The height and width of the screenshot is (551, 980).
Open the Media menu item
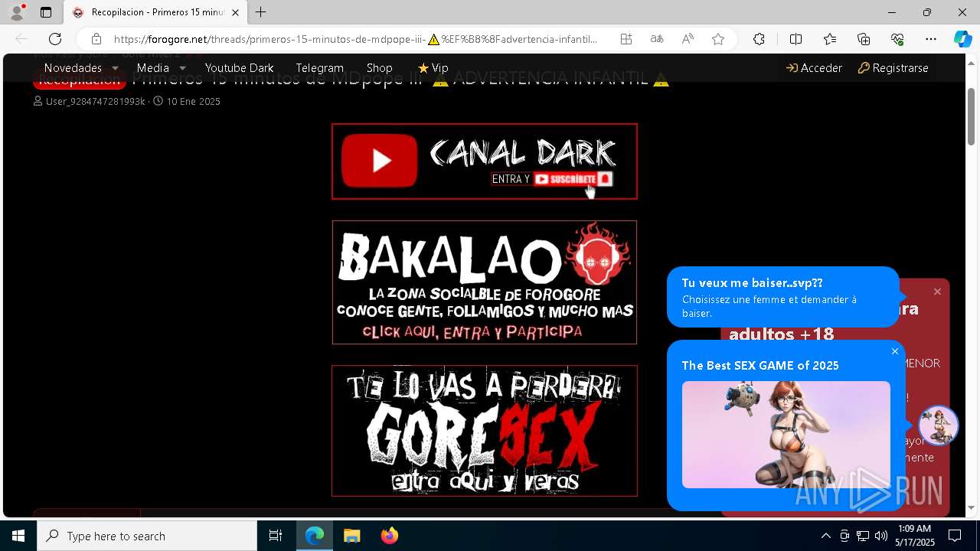coord(153,68)
